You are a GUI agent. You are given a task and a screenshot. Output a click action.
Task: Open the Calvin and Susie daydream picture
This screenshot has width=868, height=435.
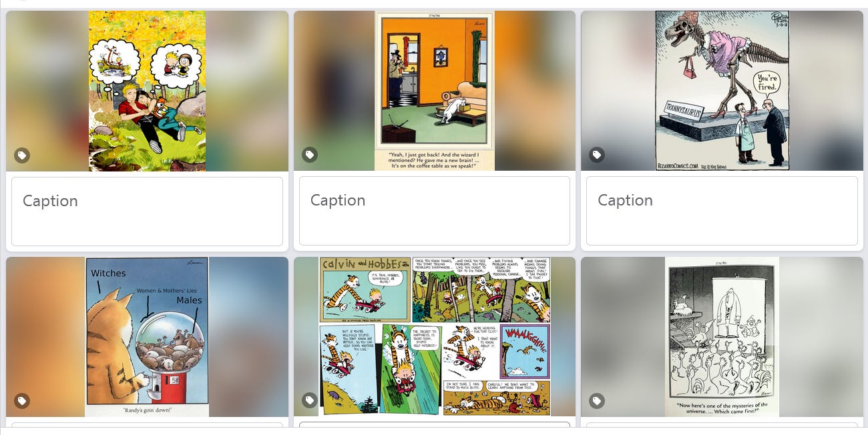coord(147,91)
